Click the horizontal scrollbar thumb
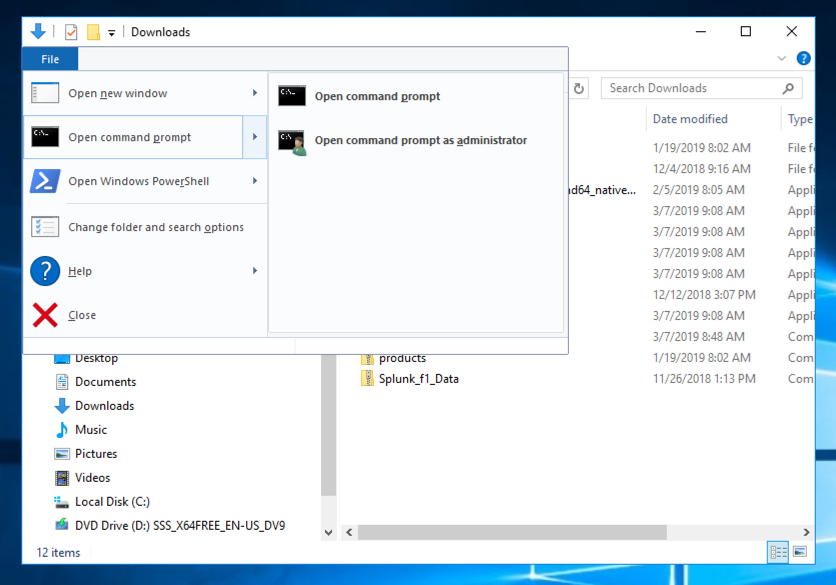 [512, 532]
